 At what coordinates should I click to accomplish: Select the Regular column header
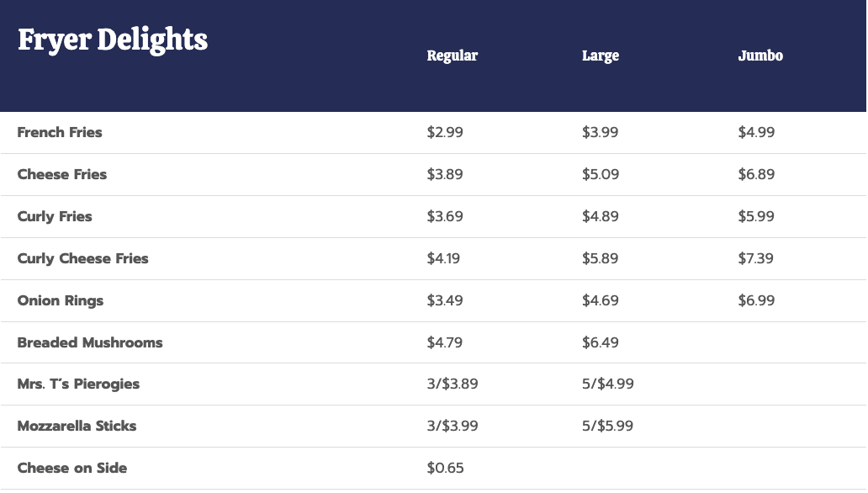click(x=452, y=56)
